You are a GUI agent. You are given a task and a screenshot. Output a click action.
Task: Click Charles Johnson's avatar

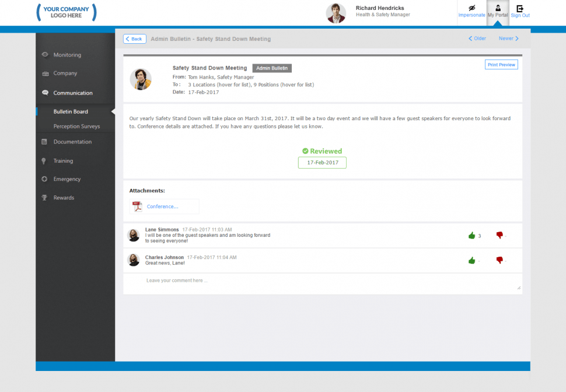pos(134,260)
